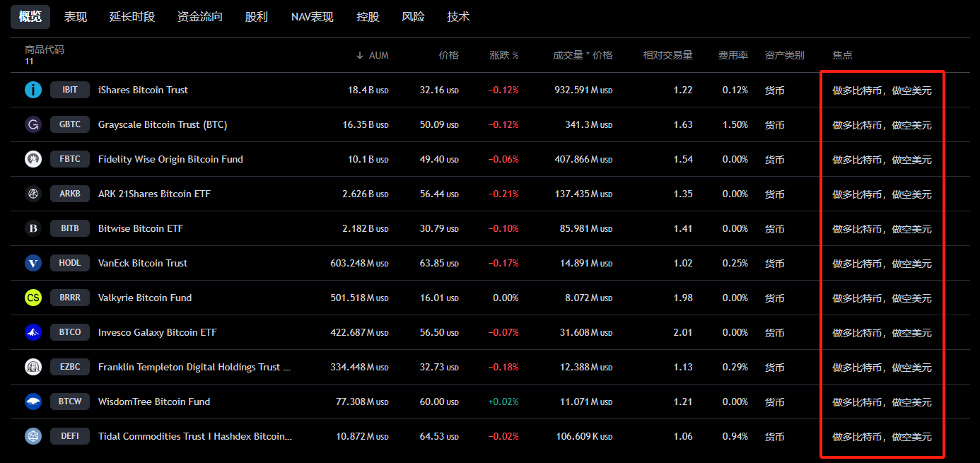The image size is (980, 463).
Task: Sort by the 资产类别 column header
Action: (784, 55)
